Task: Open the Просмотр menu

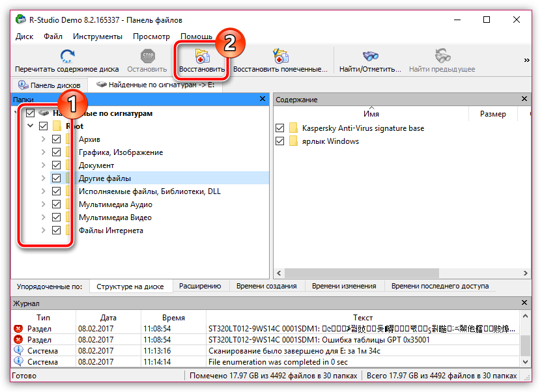Action: [x=151, y=36]
